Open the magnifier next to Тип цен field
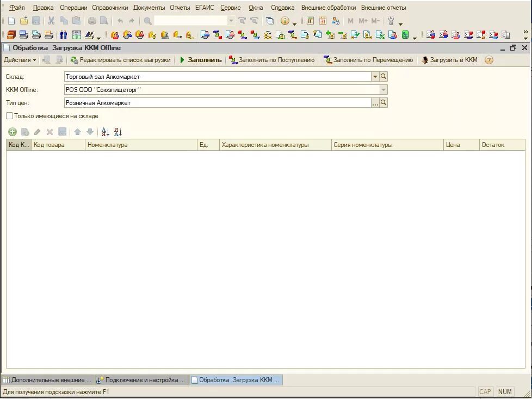This screenshot has height=399, width=532. 383,102
